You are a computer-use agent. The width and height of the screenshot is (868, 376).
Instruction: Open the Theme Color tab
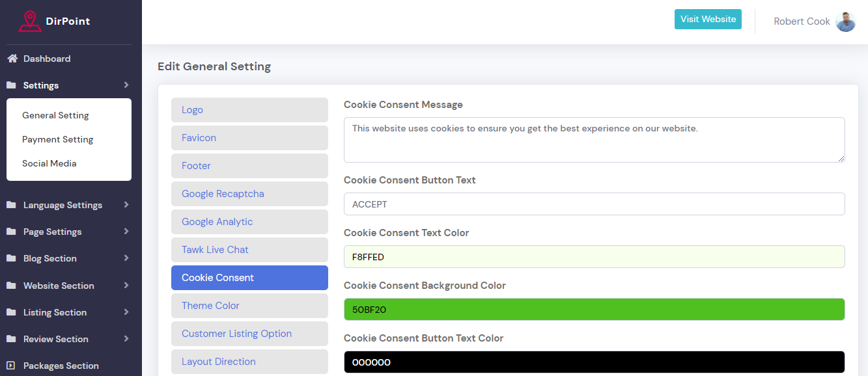pos(249,306)
